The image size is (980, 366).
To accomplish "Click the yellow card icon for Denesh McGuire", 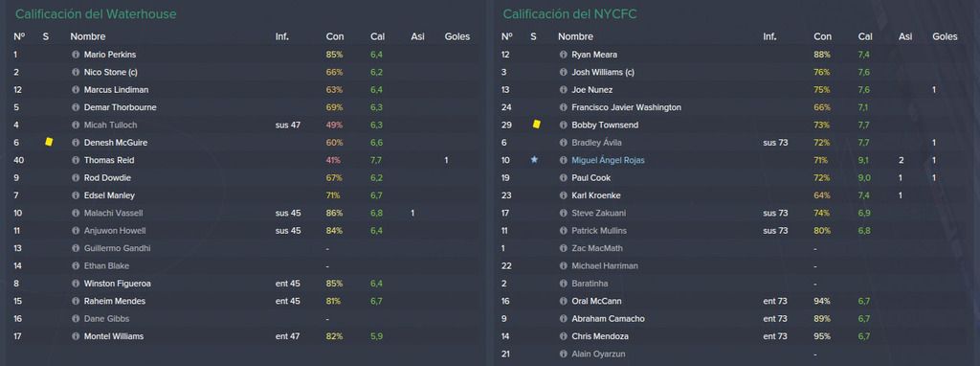I will [49, 142].
